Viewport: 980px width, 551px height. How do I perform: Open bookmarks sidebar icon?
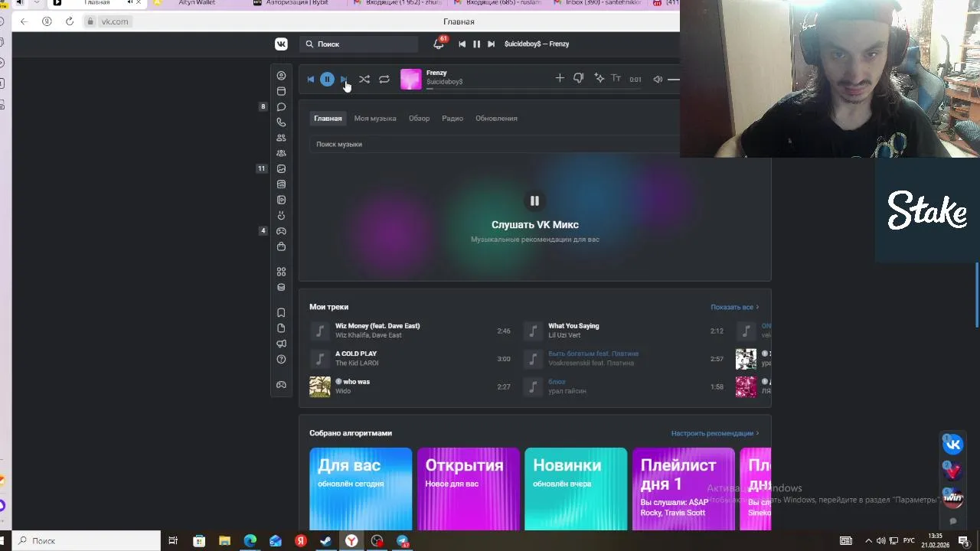pyautogui.click(x=281, y=312)
